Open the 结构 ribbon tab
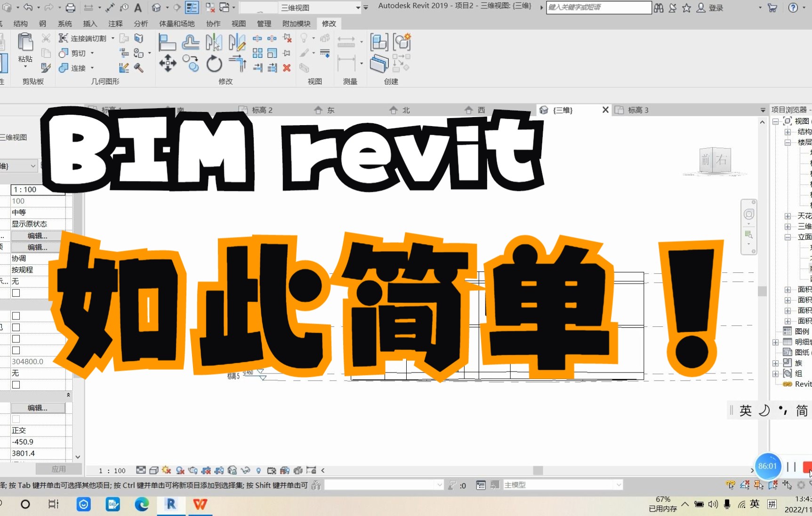Viewport: 812px width, 516px height. [21, 24]
